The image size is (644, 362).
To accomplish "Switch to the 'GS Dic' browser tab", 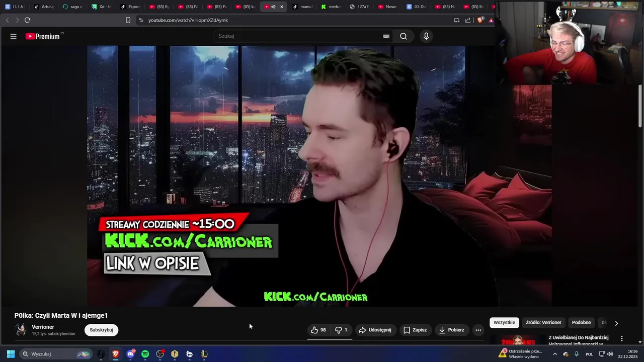I will [417, 7].
